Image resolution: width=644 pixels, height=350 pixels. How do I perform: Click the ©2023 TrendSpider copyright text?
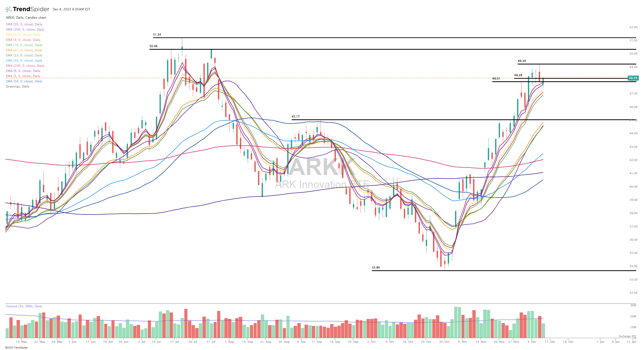16,348
